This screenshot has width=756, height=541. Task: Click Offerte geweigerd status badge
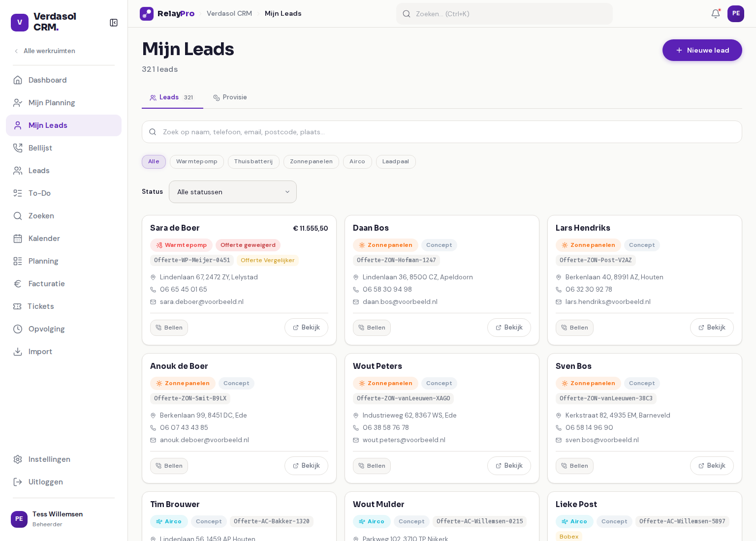click(x=248, y=245)
